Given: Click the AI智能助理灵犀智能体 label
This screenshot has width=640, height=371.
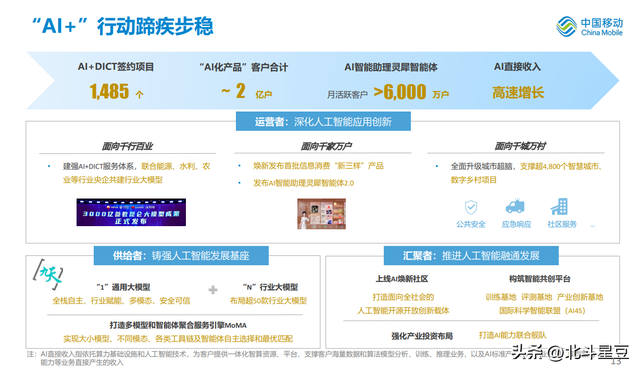Looking at the screenshot, I should pos(391,67).
